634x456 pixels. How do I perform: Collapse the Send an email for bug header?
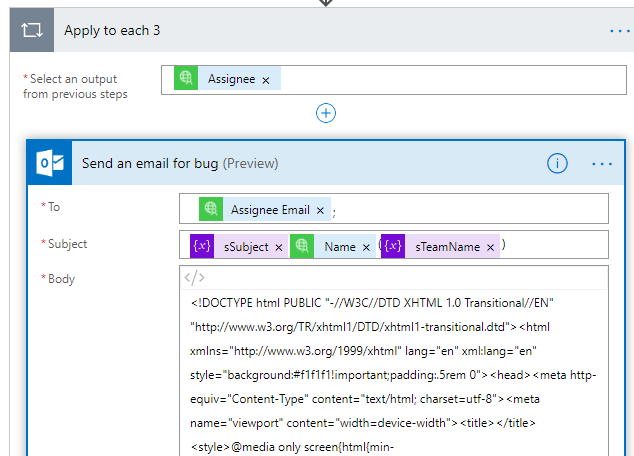(300, 163)
